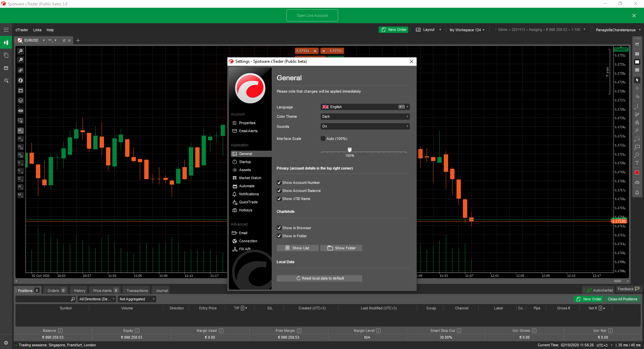644x349 pixels.
Task: Switch to the History tab
Action: 79,291
